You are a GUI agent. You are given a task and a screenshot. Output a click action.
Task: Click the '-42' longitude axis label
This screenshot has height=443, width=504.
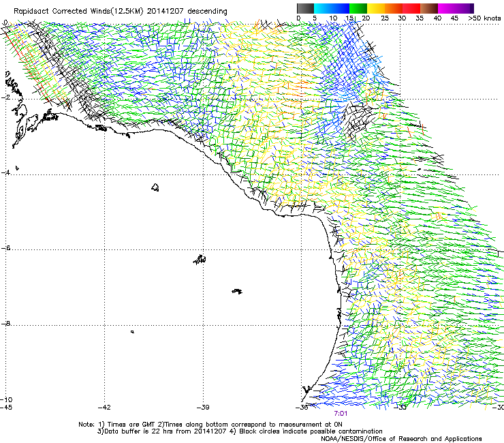point(104,408)
